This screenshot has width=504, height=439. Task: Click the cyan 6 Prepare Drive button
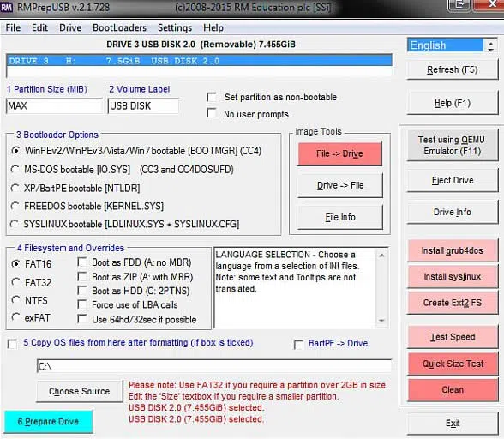point(49,421)
